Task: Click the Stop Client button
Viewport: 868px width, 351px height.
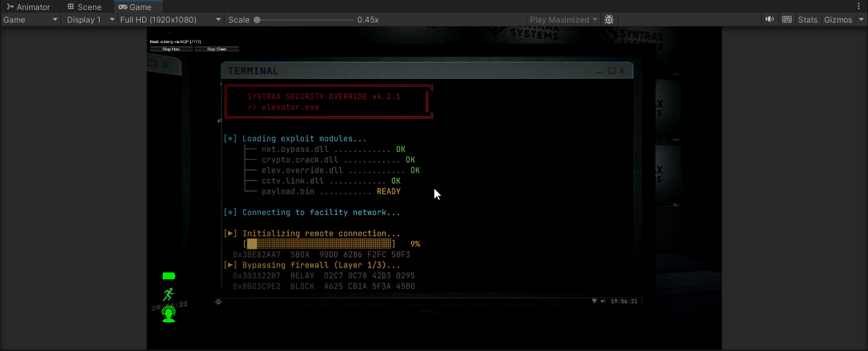Action: click(217, 49)
